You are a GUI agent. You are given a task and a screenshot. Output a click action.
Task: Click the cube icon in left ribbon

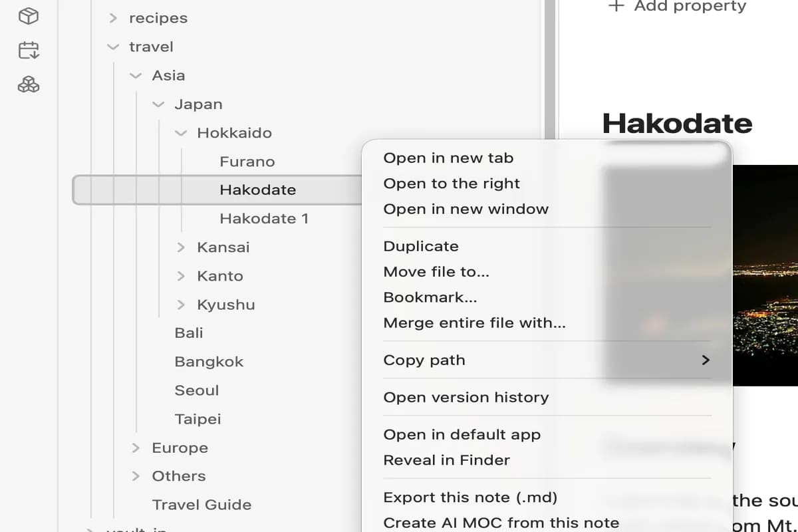[x=29, y=16]
